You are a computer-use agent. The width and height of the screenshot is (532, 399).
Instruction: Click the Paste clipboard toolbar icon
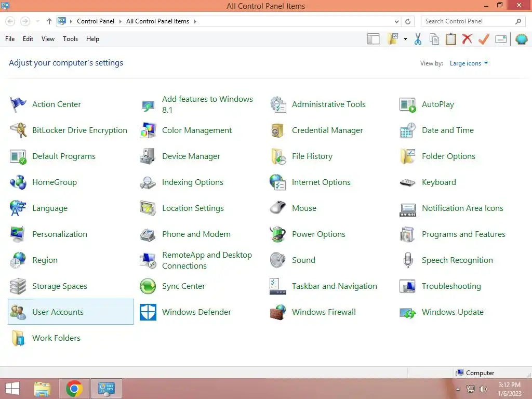click(450, 39)
